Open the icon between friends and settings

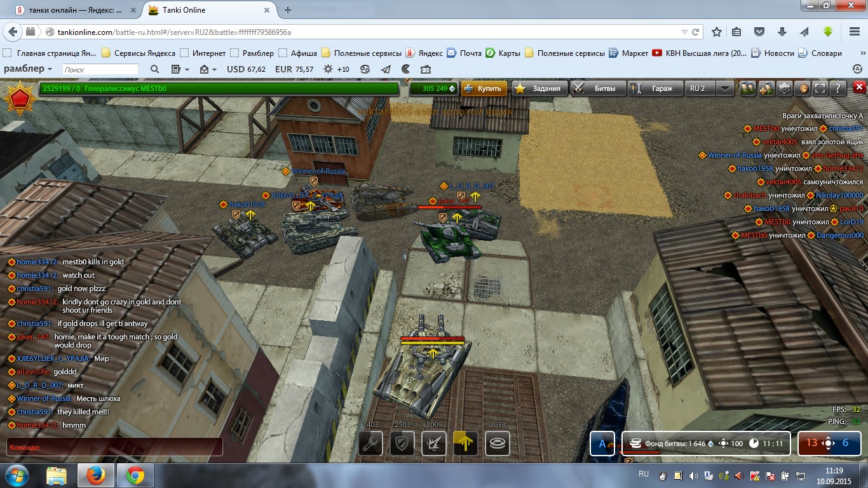point(766,88)
